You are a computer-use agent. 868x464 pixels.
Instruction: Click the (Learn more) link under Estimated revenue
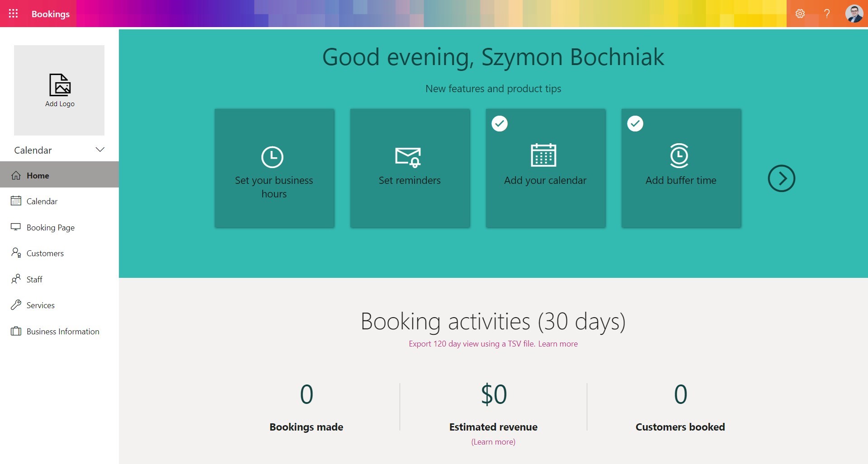pyautogui.click(x=493, y=442)
